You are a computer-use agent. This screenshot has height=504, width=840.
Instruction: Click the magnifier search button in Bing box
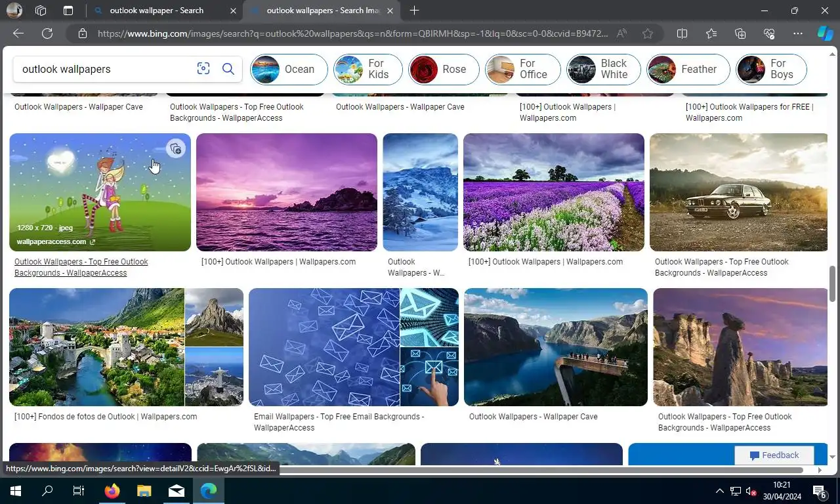pyautogui.click(x=228, y=69)
